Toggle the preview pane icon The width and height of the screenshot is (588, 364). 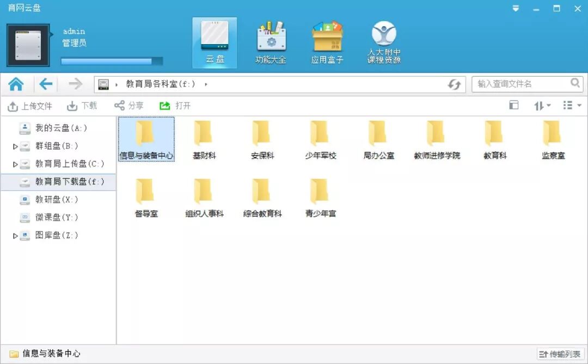(x=513, y=105)
